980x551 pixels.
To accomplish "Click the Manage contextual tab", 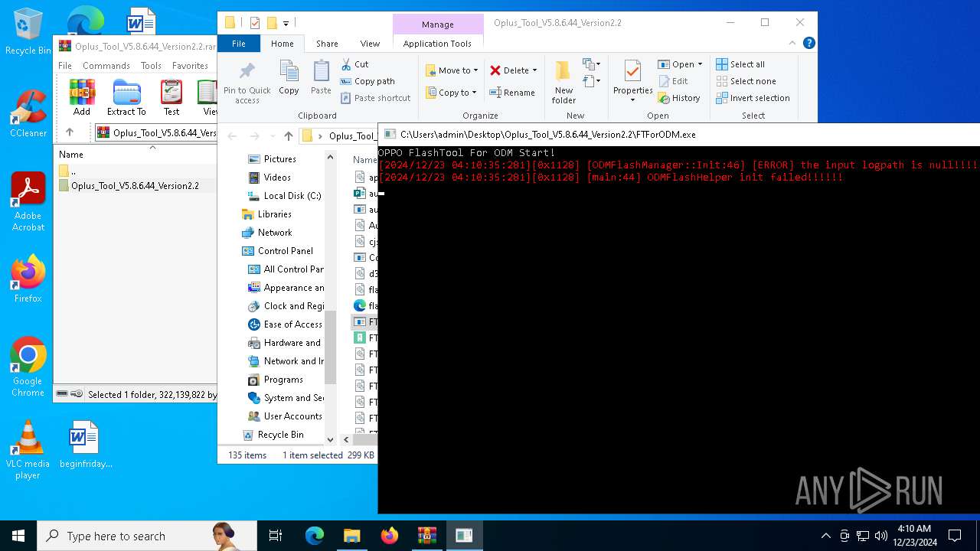I will point(438,24).
